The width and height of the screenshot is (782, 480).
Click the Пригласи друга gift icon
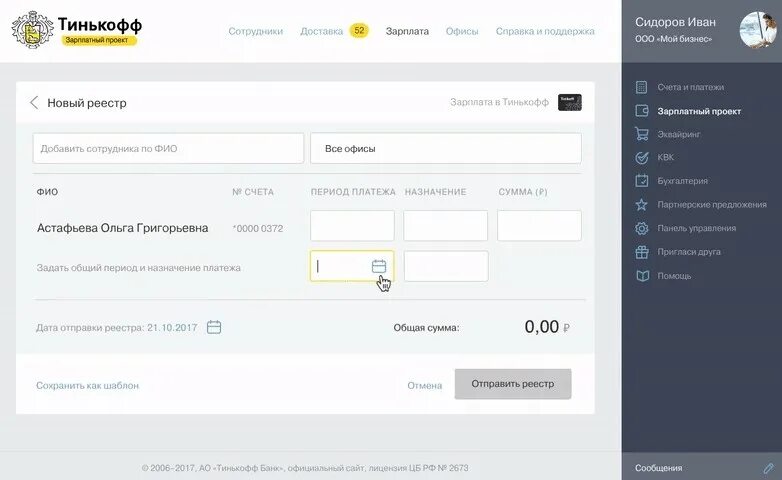pyautogui.click(x=642, y=252)
